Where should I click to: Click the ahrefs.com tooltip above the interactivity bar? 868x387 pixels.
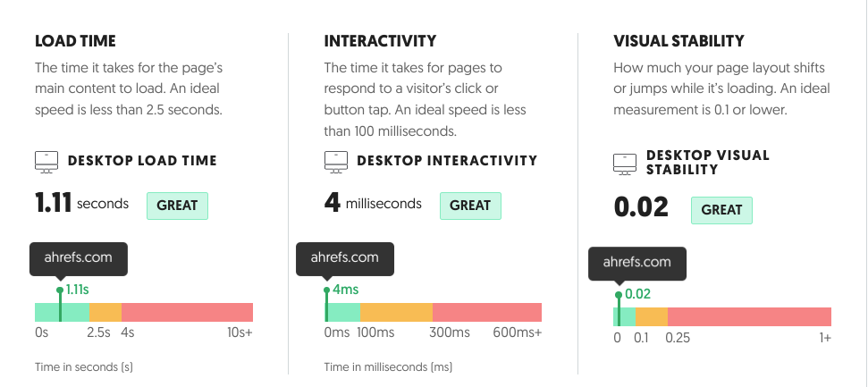tap(345, 258)
